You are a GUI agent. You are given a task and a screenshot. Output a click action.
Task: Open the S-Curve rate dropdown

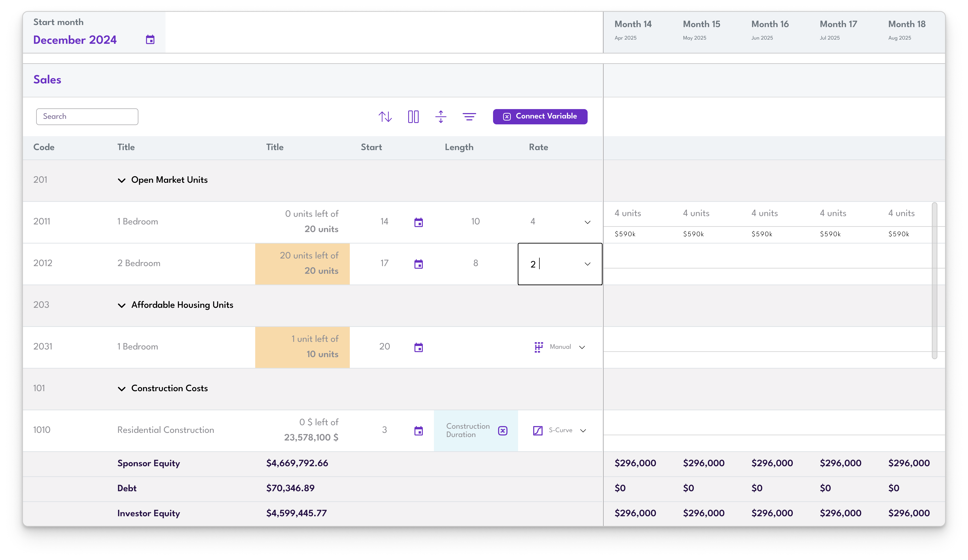point(583,431)
